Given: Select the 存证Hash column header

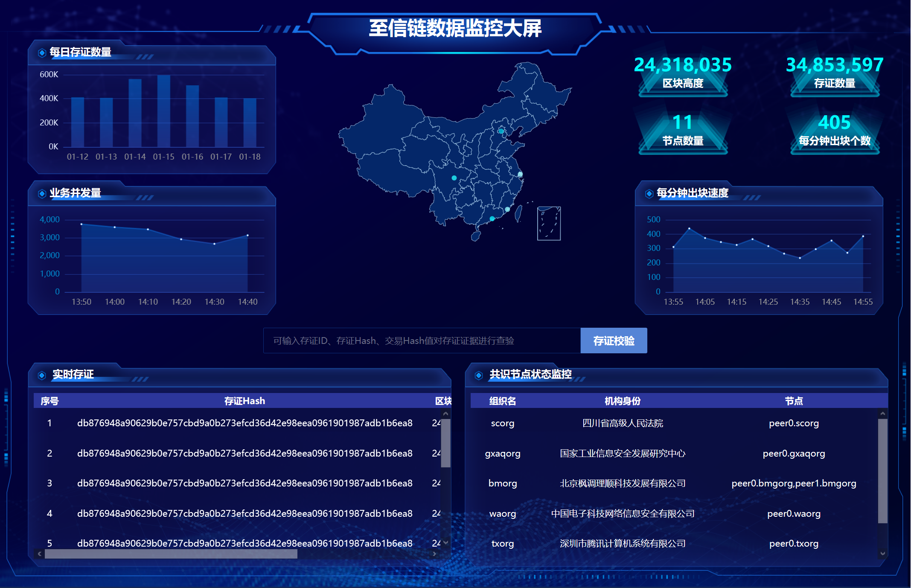Looking at the screenshot, I should 245,401.
